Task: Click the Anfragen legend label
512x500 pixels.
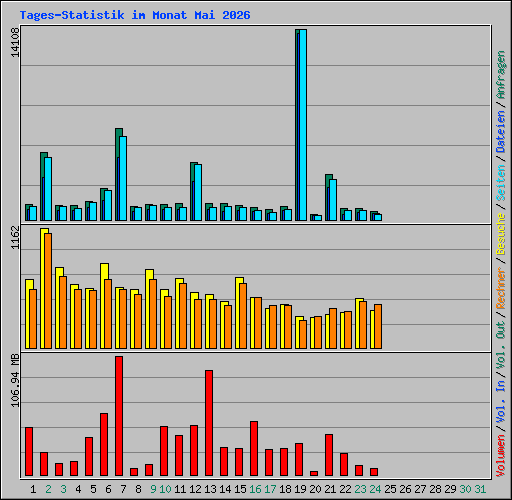Action: click(501, 74)
